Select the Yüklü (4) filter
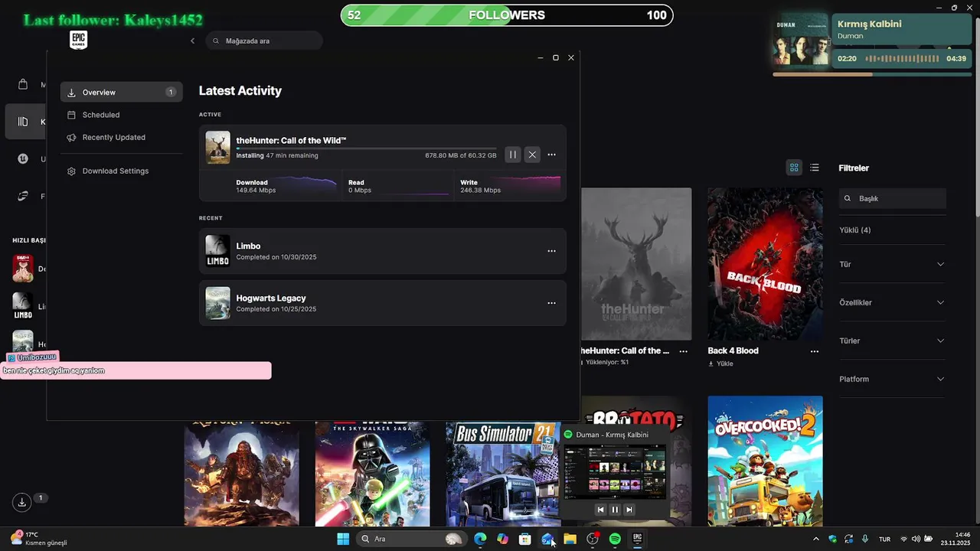980x551 pixels. coord(854,230)
